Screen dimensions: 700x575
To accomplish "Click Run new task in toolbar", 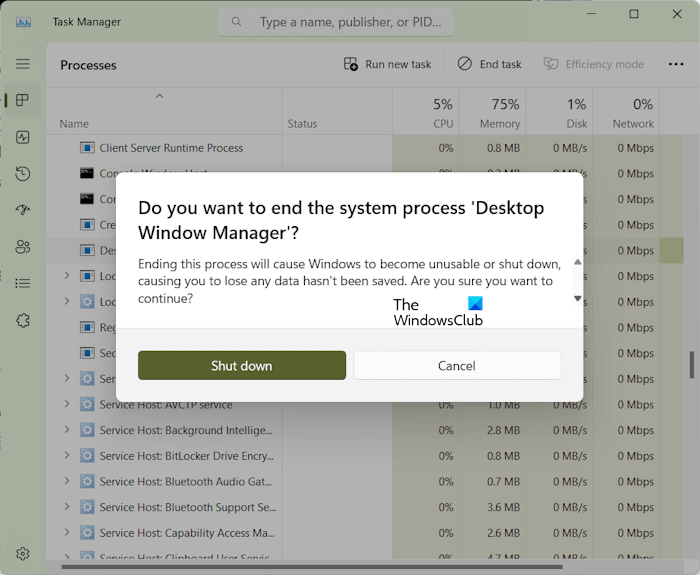I will click(x=387, y=64).
